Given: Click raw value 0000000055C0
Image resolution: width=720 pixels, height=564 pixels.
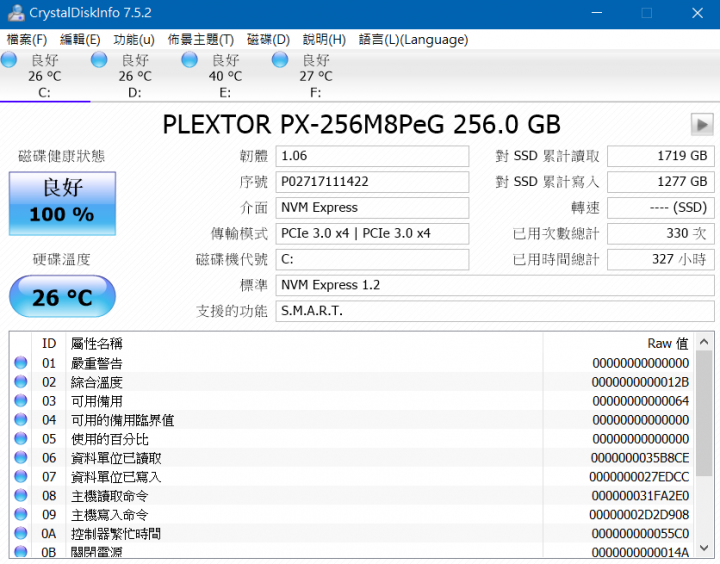Looking at the screenshot, I should point(640,534).
